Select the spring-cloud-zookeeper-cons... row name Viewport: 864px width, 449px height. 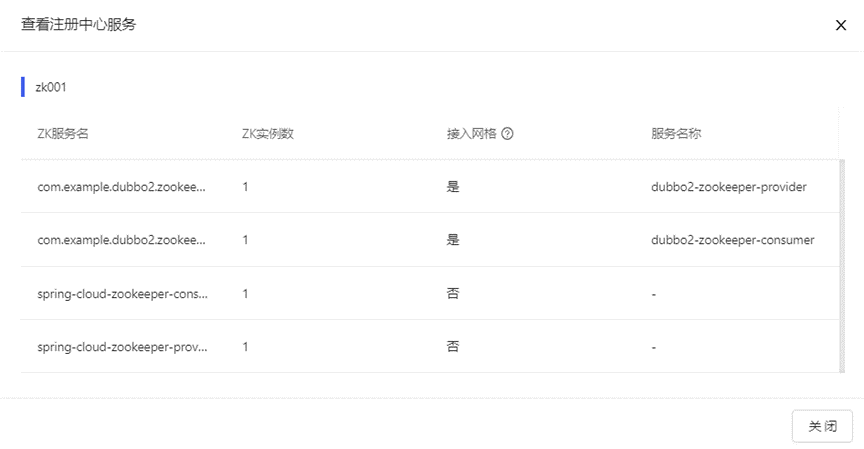pos(122,294)
